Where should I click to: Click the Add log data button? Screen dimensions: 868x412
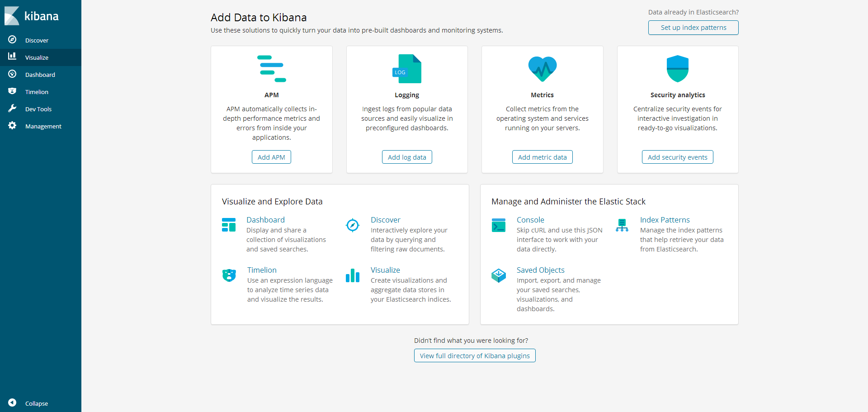pyautogui.click(x=407, y=157)
